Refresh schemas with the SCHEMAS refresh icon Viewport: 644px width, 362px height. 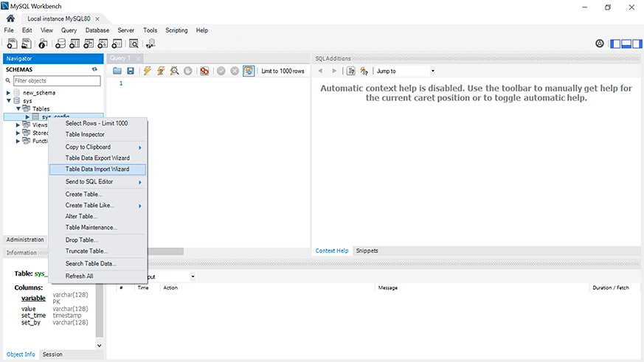(x=95, y=69)
